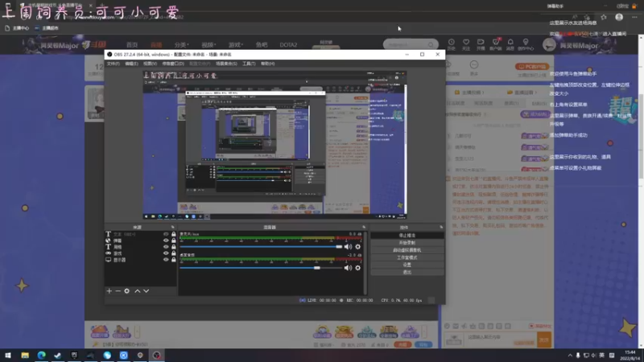Viewport: 644px width, 362px height.
Task: Open the 停靠窗口(D) menu in OBS
Action: pyautogui.click(x=173, y=64)
